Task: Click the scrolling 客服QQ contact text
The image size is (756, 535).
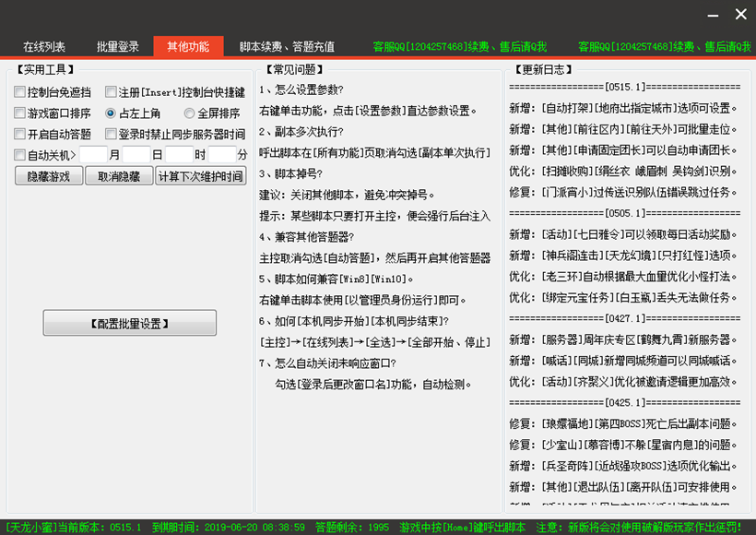Action: click(459, 47)
